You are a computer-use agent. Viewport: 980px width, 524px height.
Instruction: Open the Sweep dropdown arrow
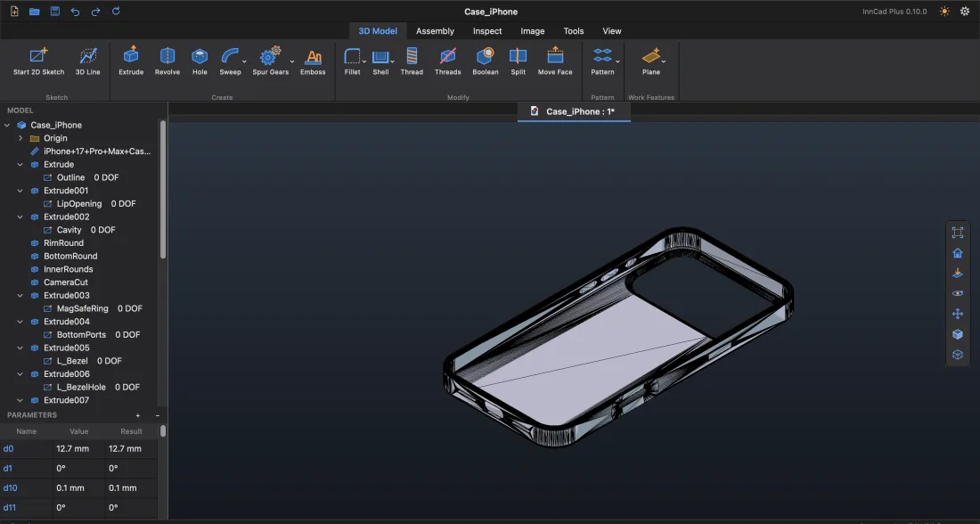click(x=244, y=61)
